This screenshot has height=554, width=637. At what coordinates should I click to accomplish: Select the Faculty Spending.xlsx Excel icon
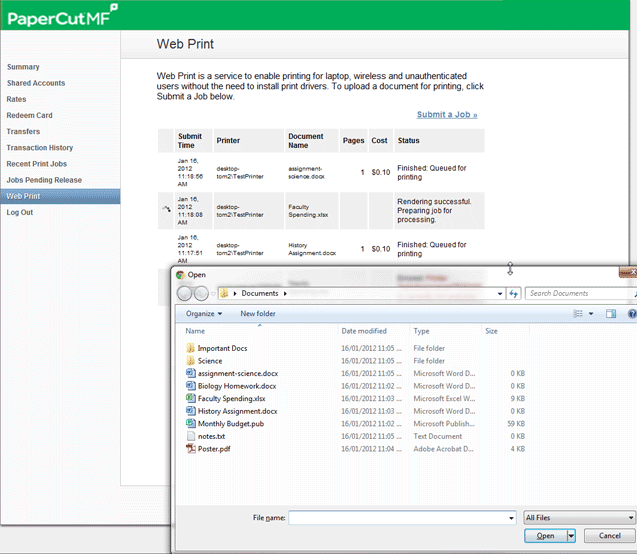pos(191,398)
